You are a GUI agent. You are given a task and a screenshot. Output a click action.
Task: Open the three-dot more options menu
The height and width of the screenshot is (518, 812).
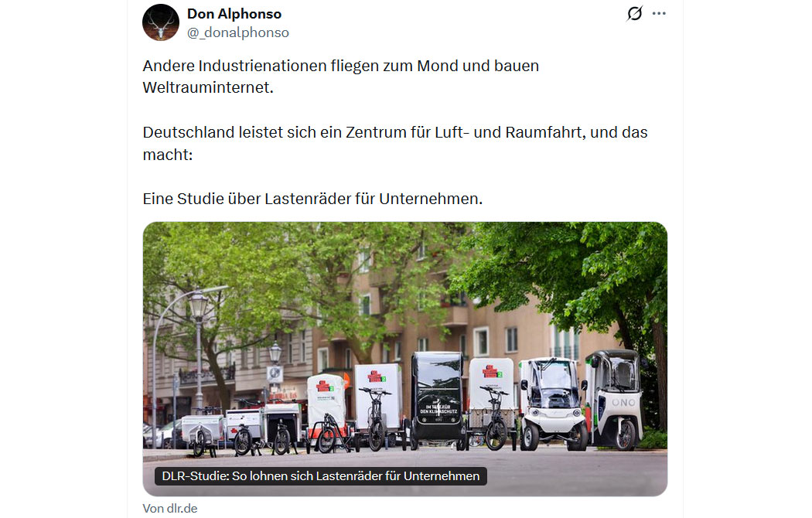pyautogui.click(x=659, y=13)
